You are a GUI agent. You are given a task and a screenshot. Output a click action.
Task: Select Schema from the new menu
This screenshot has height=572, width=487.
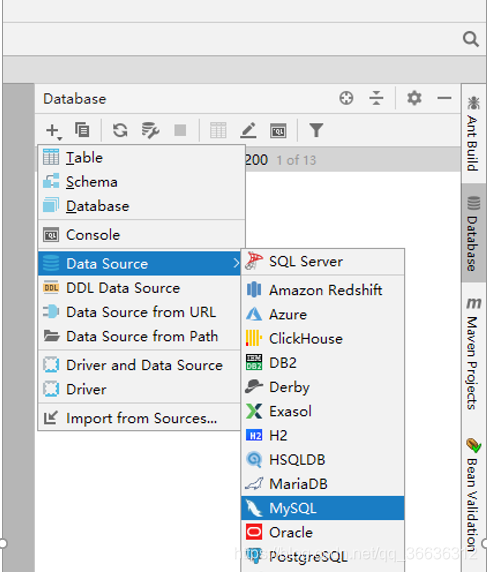click(x=141, y=182)
